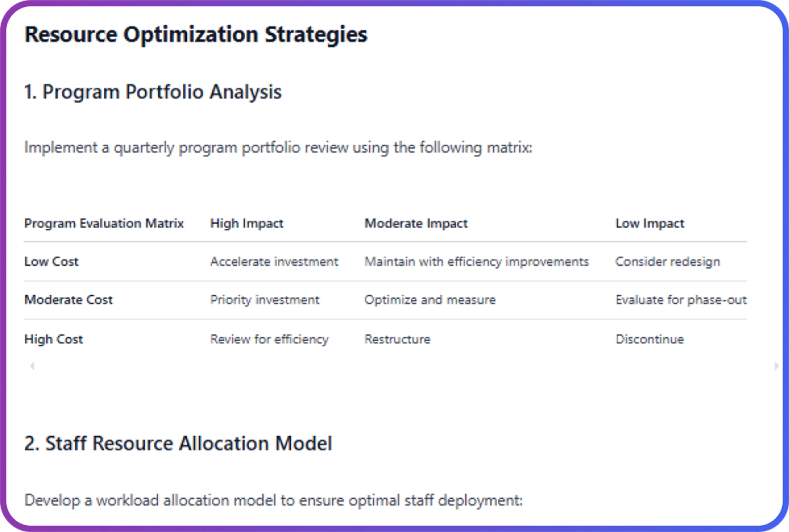Click the 'Maintain with efficiency improvements' cell
The width and height of the screenshot is (789, 532).
(x=477, y=262)
